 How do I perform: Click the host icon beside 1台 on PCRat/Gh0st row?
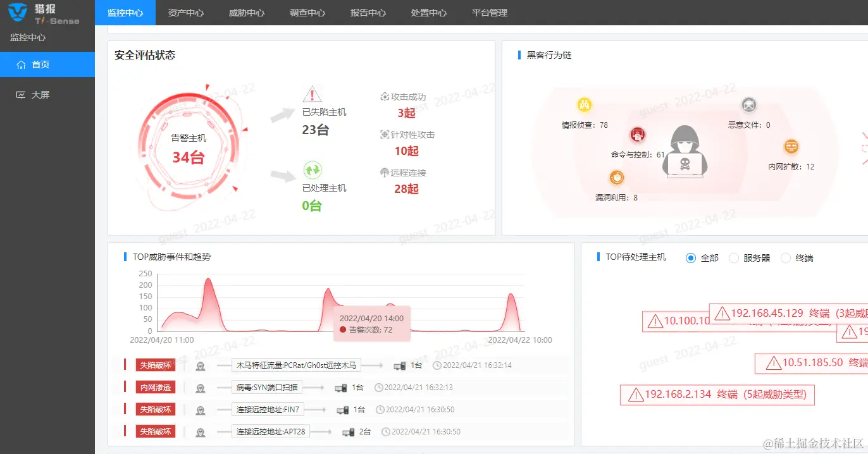coord(399,365)
